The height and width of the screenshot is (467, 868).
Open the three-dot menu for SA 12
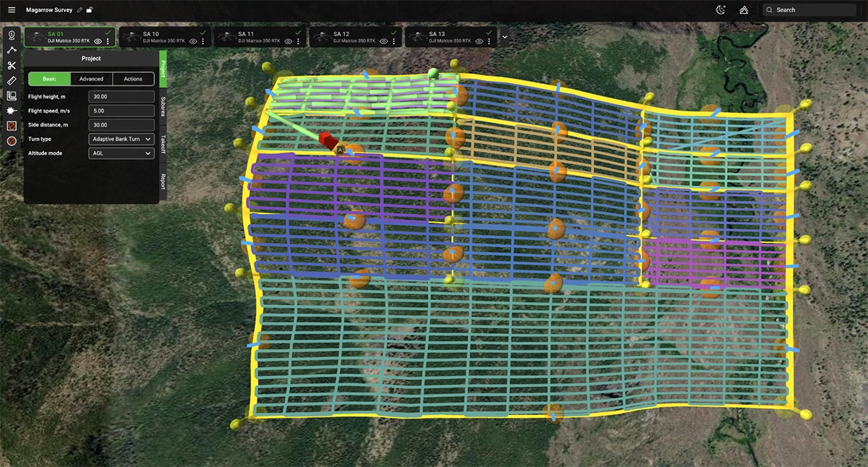(393, 42)
